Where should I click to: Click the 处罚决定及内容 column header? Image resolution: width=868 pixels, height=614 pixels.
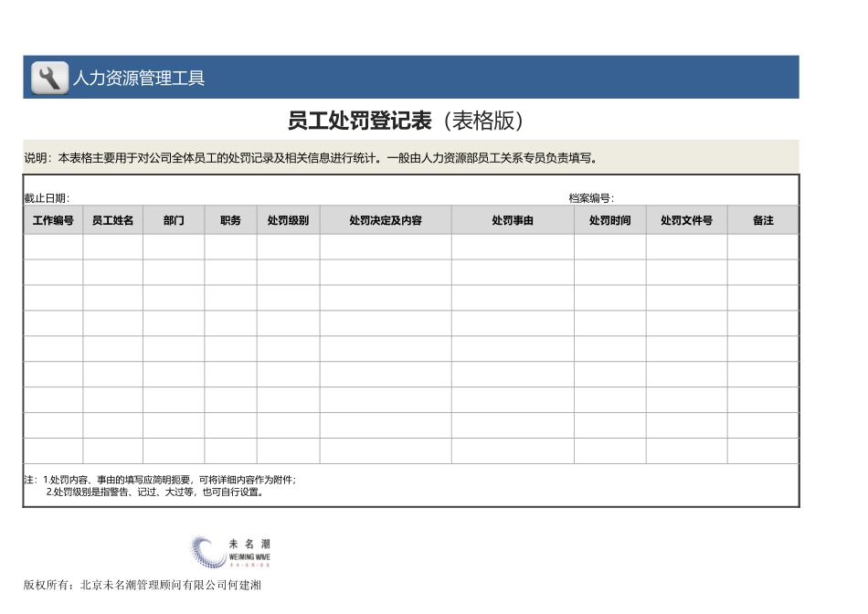[x=386, y=219]
